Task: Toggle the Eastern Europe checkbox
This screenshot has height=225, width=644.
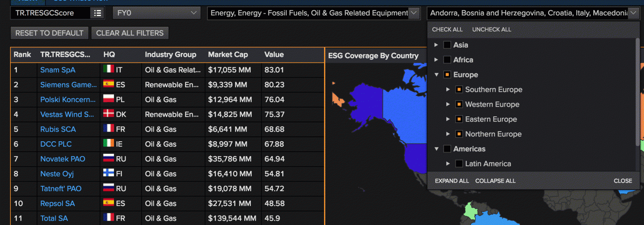Action: 459,119
